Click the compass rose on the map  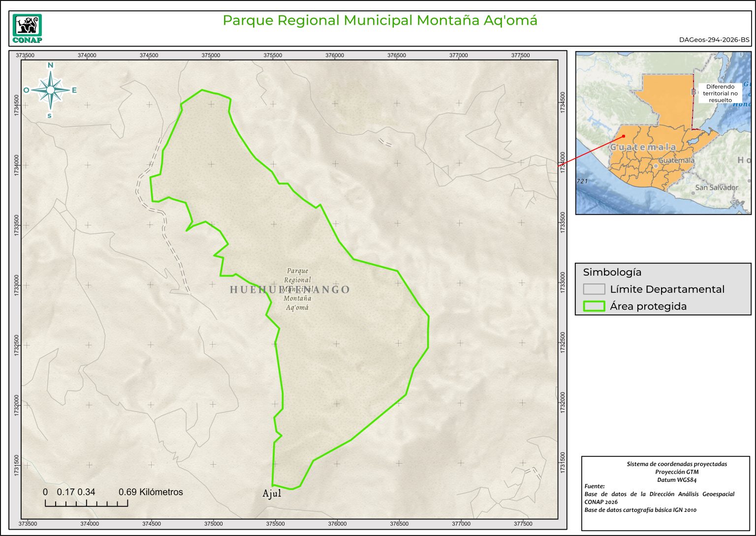[50, 90]
